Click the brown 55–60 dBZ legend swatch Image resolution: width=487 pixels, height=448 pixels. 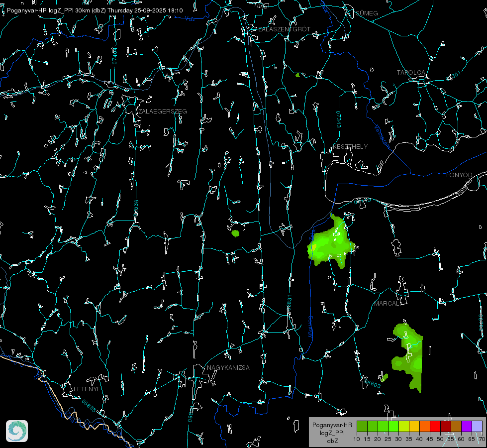(456, 427)
